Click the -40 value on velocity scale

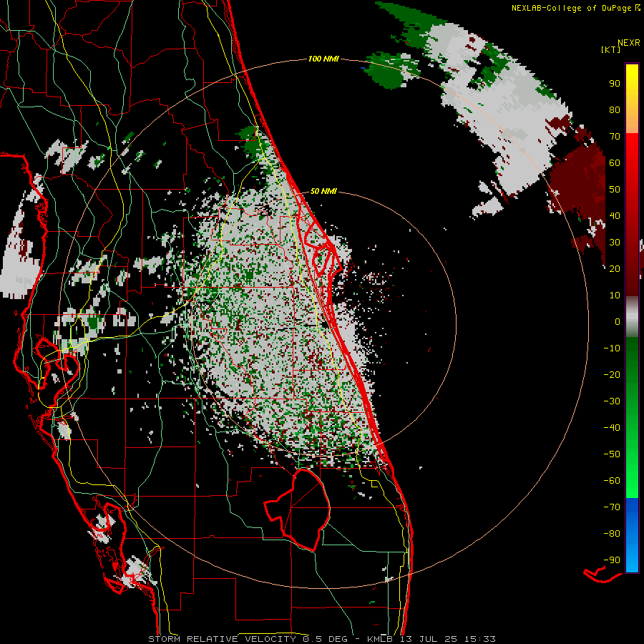(612, 428)
